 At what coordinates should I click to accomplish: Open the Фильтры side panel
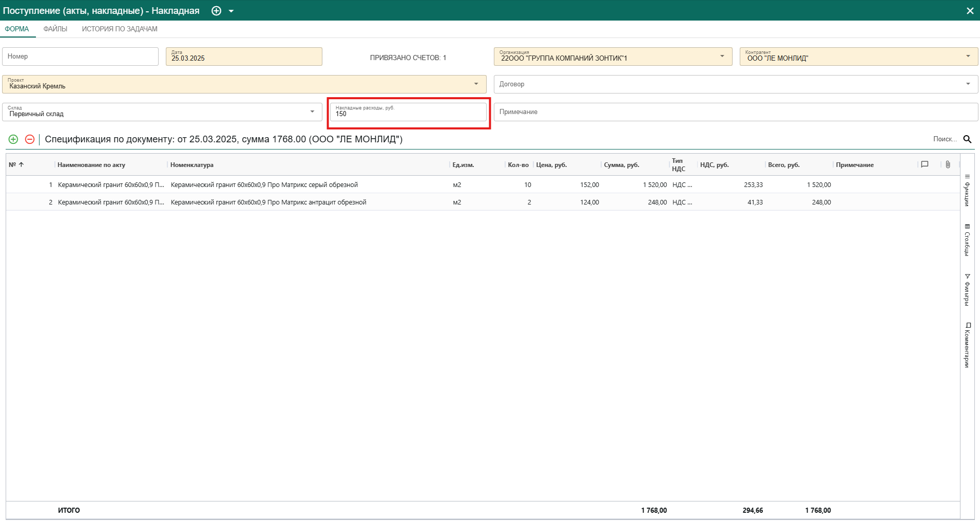tap(967, 290)
